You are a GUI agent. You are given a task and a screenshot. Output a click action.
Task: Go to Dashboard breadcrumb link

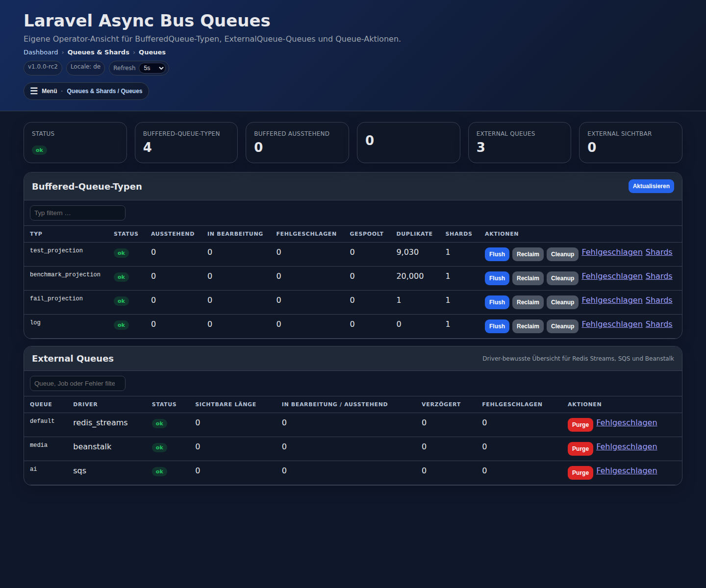[x=41, y=52]
